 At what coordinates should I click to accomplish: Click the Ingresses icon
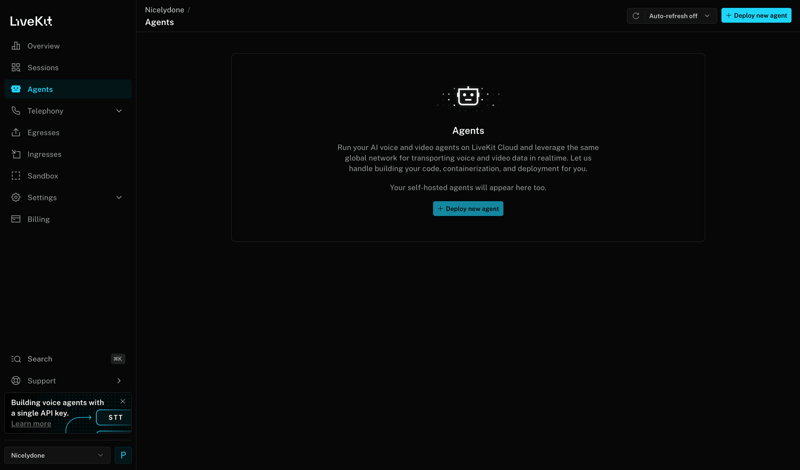[x=16, y=154]
